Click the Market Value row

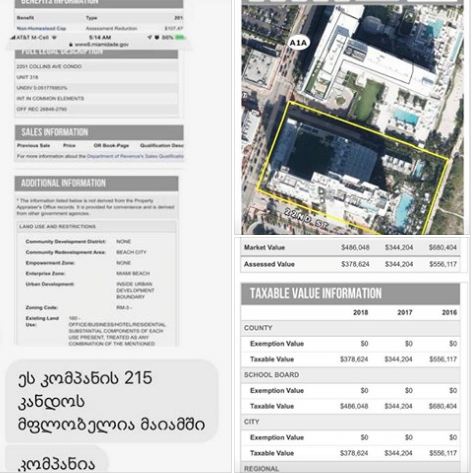[350, 248]
